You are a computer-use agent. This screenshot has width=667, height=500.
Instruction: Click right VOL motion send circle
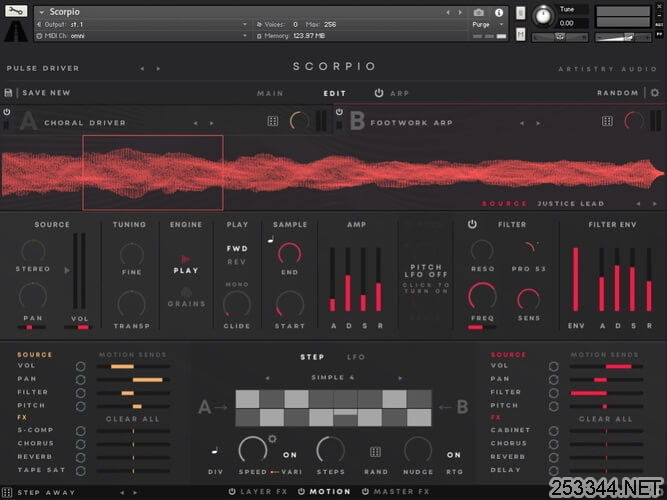coord(553,366)
